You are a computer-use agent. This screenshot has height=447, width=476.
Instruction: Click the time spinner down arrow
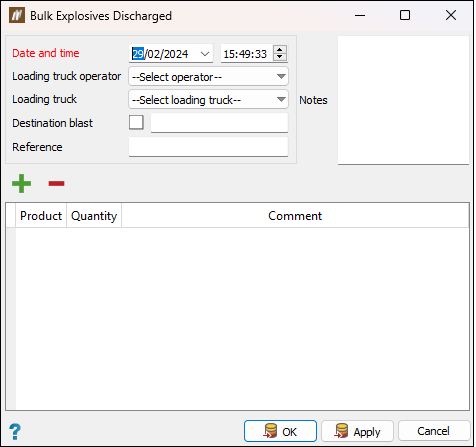click(280, 57)
